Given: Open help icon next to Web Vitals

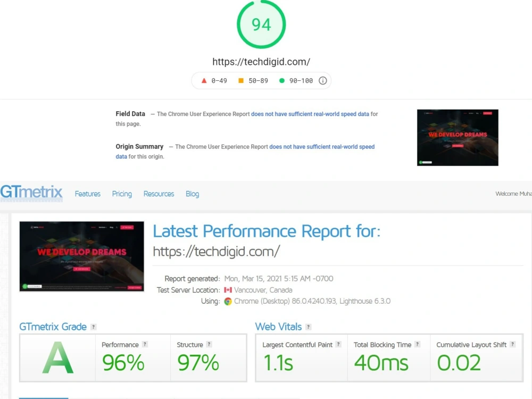Looking at the screenshot, I should [308, 327].
